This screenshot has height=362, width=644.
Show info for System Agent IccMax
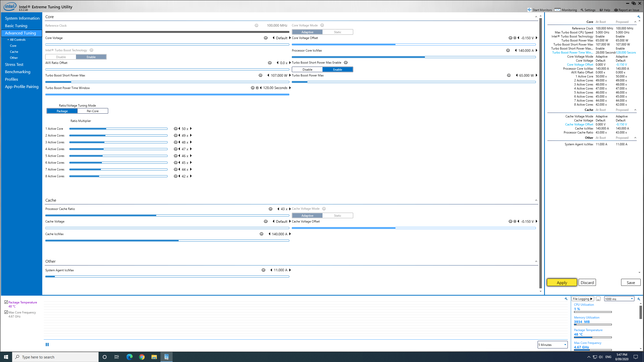263,270
